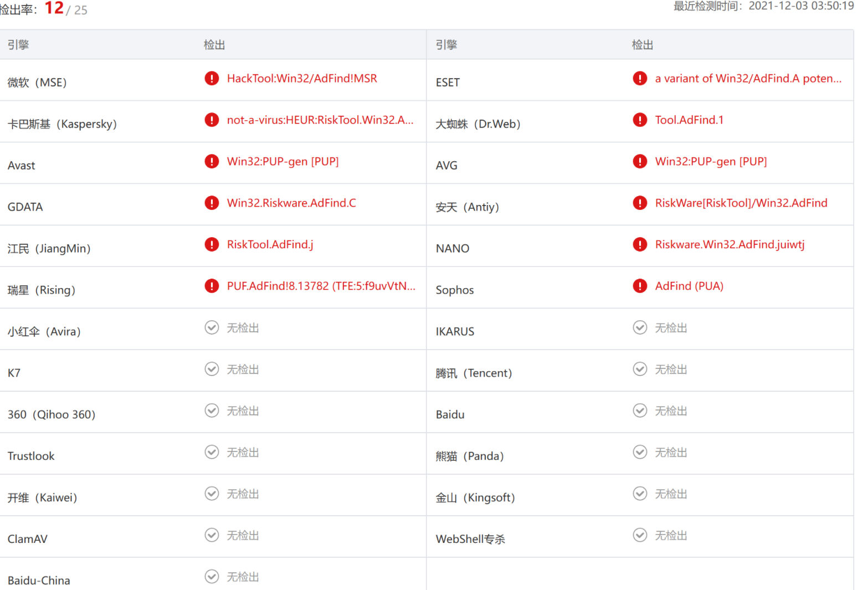Click the red alert icon in the Avast row
The height and width of the screenshot is (590, 868).
[x=212, y=161]
